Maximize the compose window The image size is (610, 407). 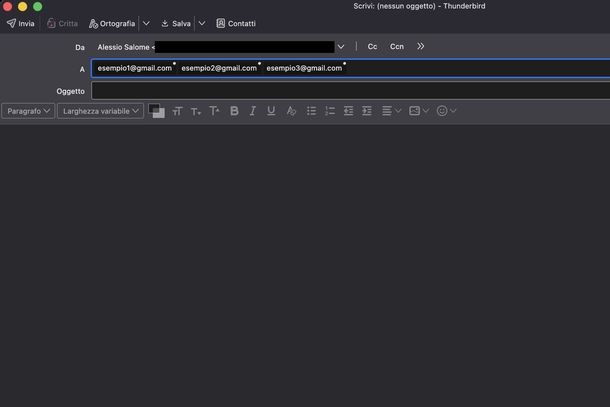tap(38, 6)
